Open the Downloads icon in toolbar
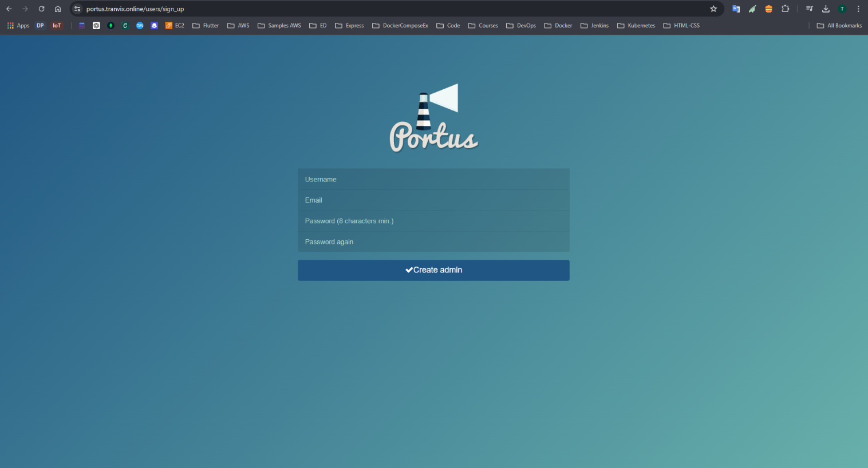The width and height of the screenshot is (868, 468). 826,9
